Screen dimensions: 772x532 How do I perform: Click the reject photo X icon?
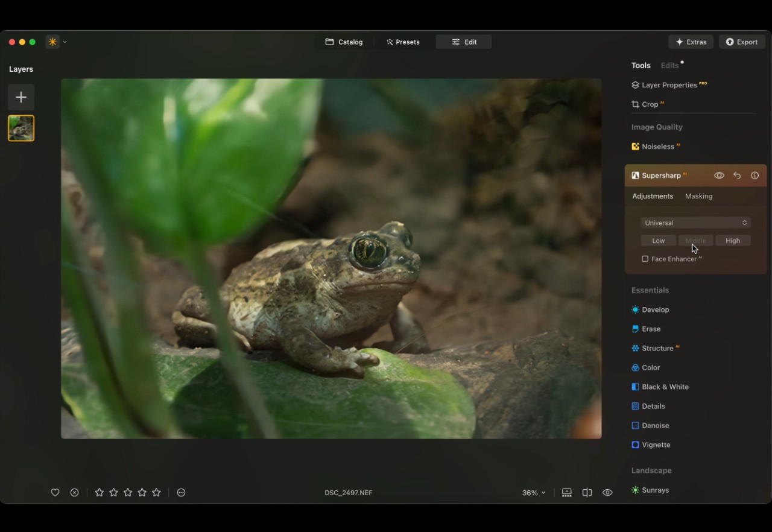point(74,492)
